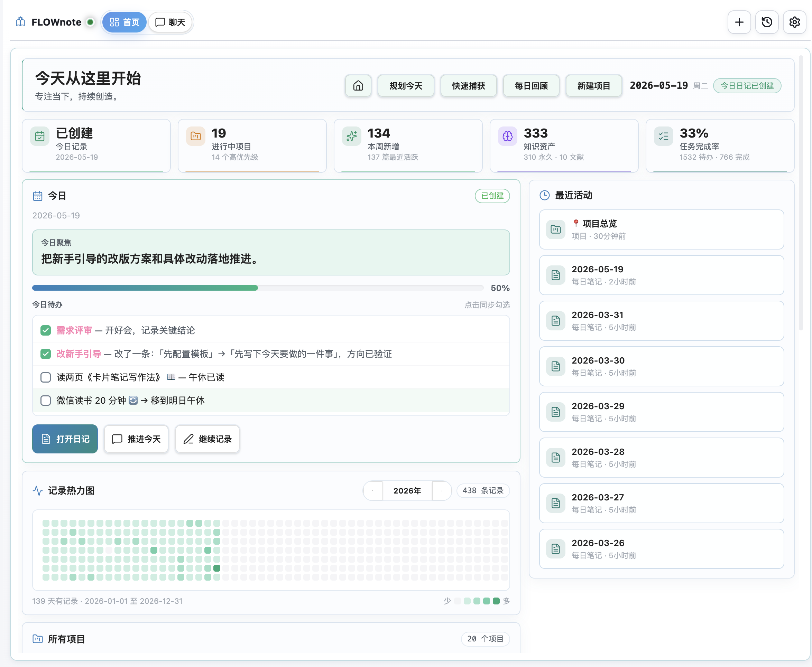The height and width of the screenshot is (667, 812).
Task: Click the 20 个项目 count badge
Action: click(x=485, y=639)
